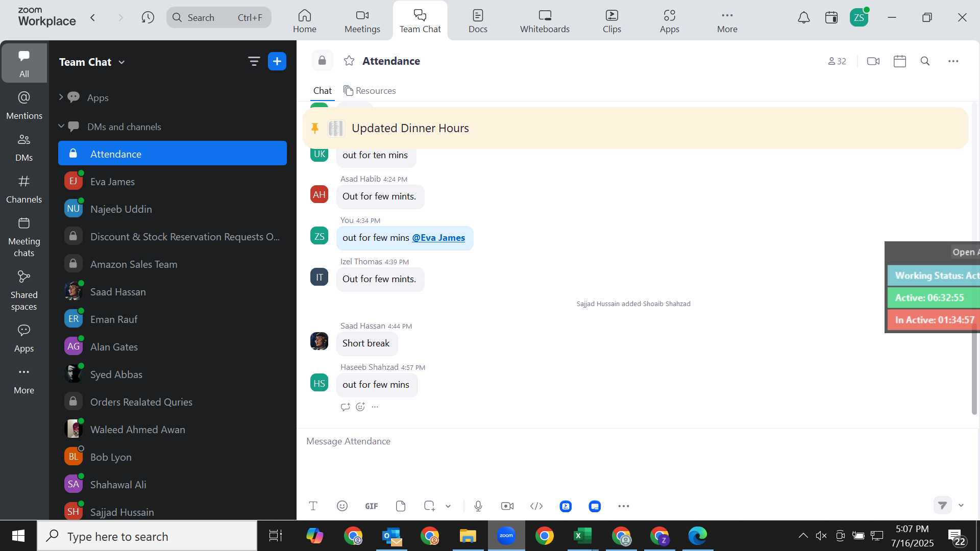The image size is (980, 551).
Task: Open Attendance channel more options
Action: (953, 61)
